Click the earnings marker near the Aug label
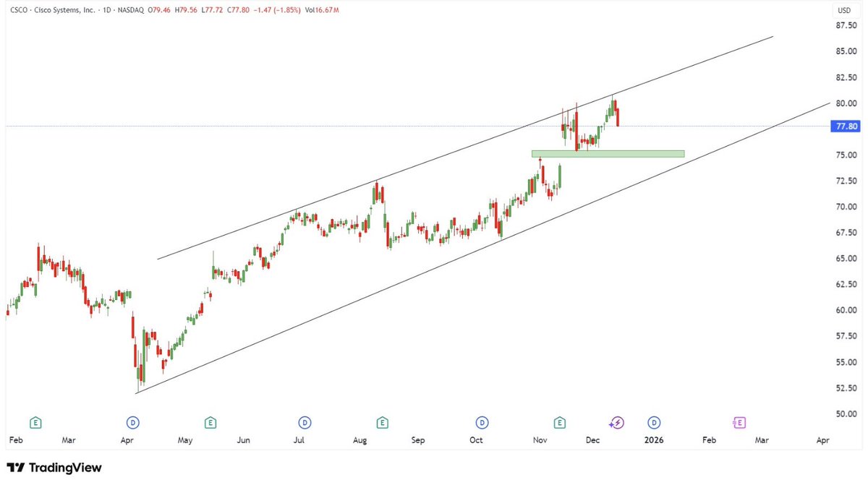 point(382,422)
